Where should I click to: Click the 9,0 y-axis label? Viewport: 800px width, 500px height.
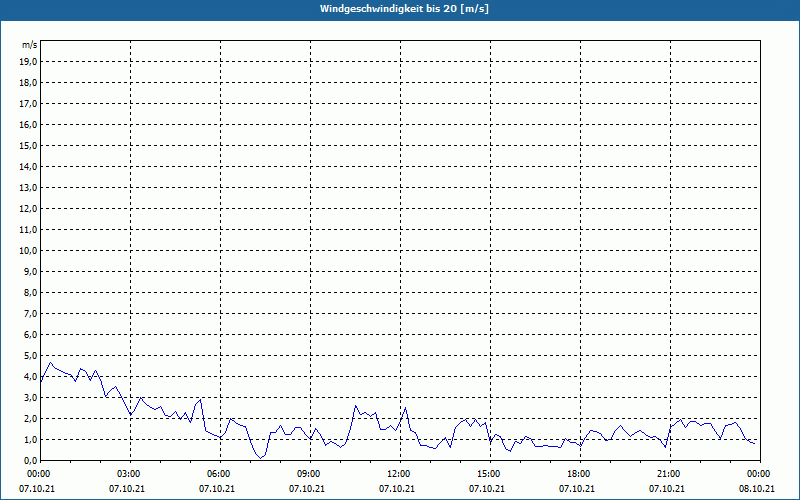click(x=30, y=271)
